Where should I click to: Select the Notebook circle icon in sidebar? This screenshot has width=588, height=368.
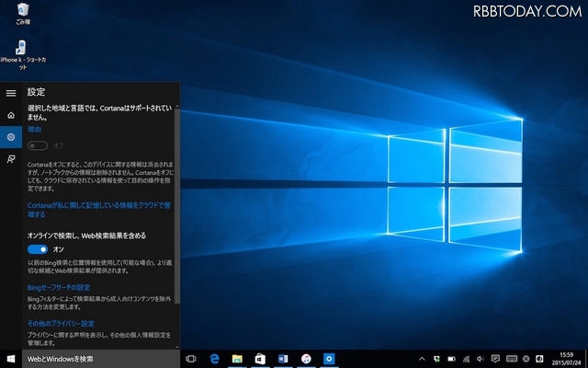pos(11,137)
